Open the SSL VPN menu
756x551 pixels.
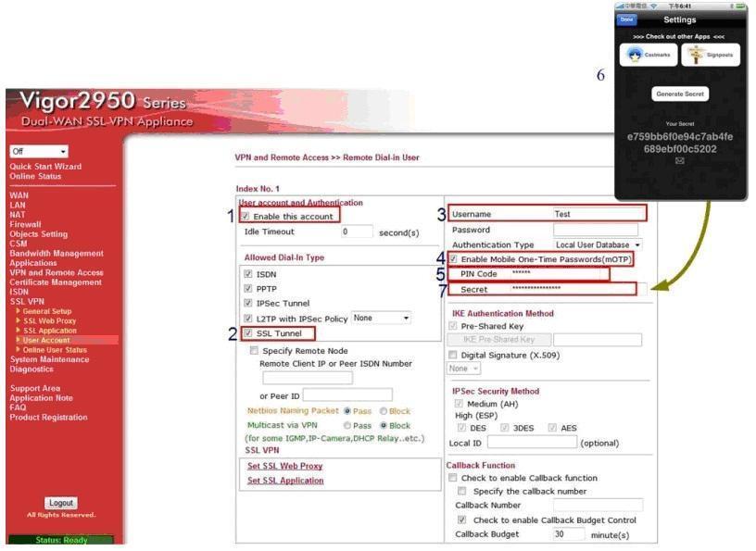pos(27,301)
